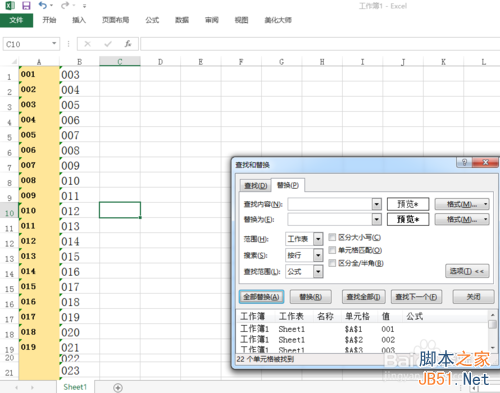This screenshot has width=500, height=393.
Task: Click the Select All corner triangle
Action: pyautogui.click(x=14, y=62)
